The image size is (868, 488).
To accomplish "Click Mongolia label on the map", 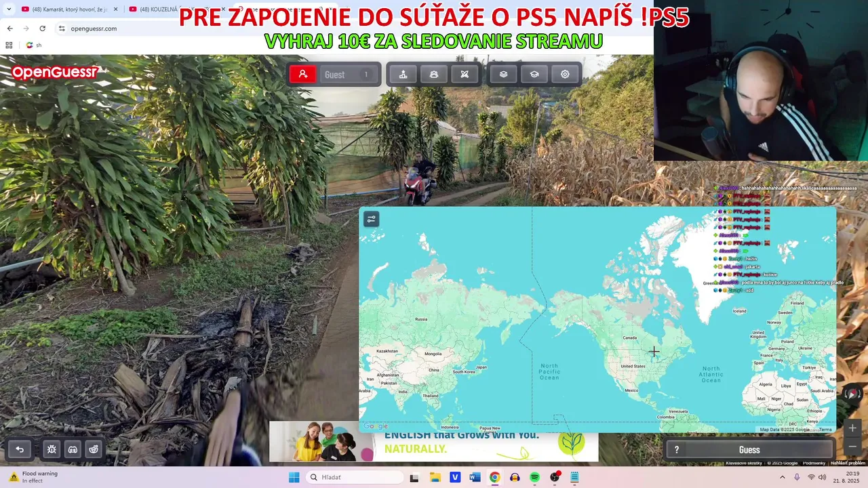I will coord(433,354).
